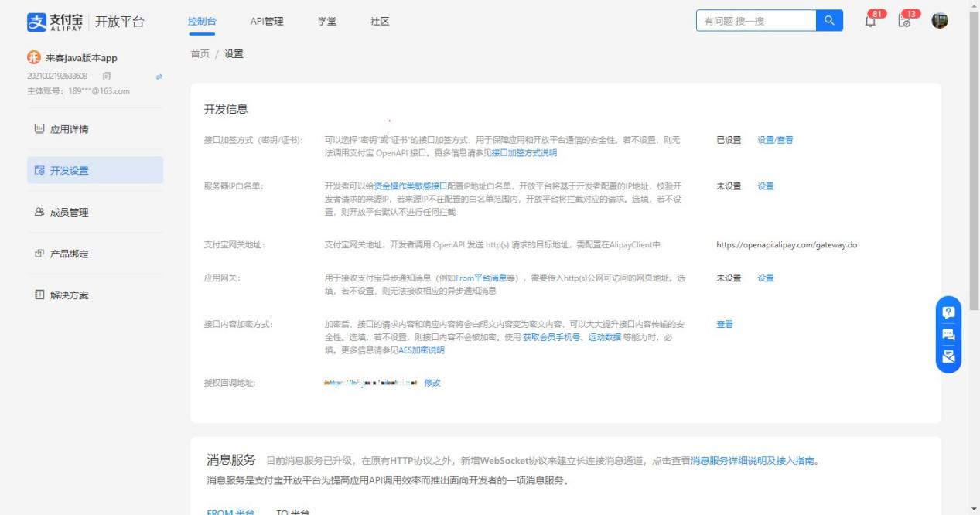Screen dimensions: 980x515
Task: Click 设置 for 服务器IP白名单
Action: click(x=766, y=186)
